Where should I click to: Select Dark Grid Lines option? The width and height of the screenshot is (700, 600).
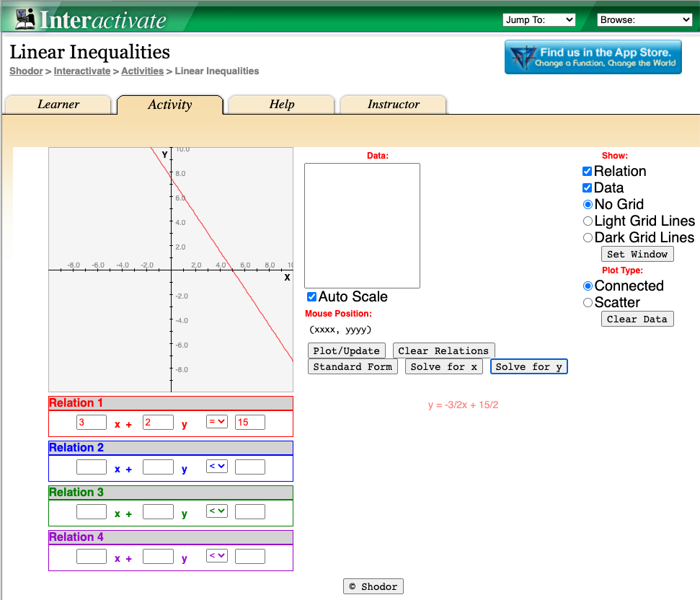pos(588,238)
